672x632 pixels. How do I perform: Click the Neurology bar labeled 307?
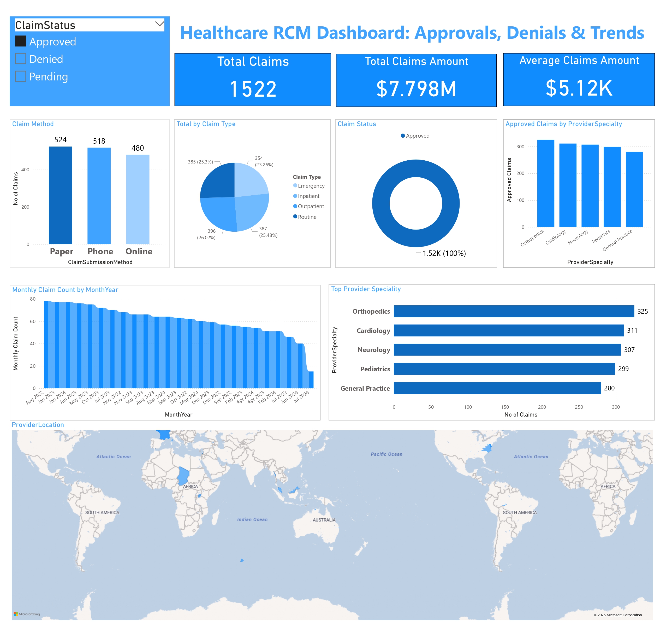(x=507, y=350)
